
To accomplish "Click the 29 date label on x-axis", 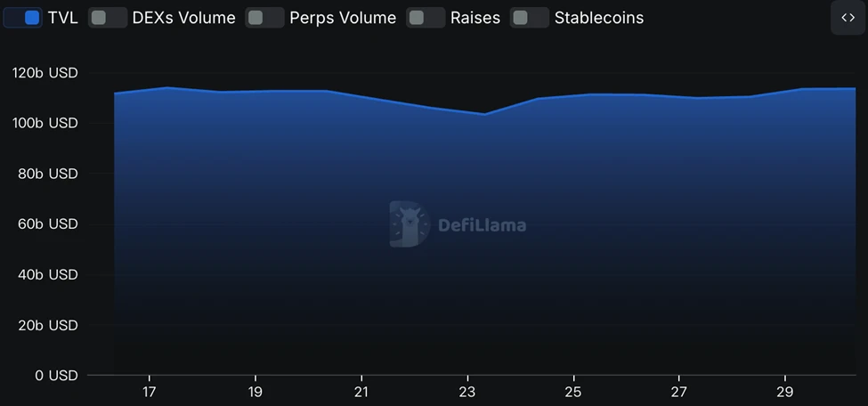I will pos(785,392).
